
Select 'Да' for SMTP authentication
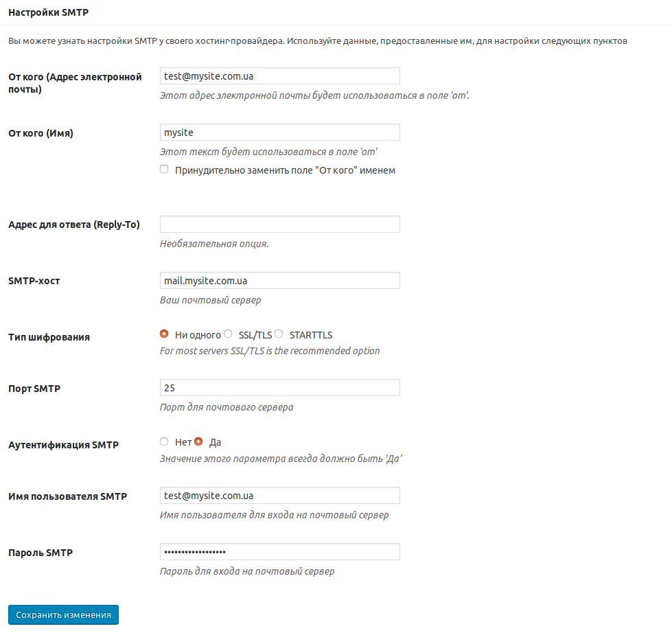coord(198,441)
